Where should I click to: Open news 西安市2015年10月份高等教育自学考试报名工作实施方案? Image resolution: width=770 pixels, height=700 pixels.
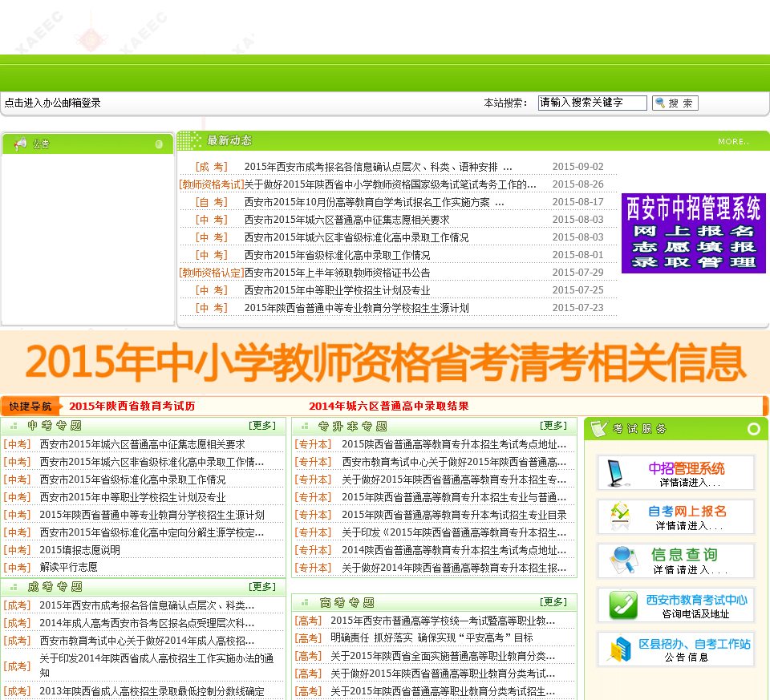(x=375, y=202)
